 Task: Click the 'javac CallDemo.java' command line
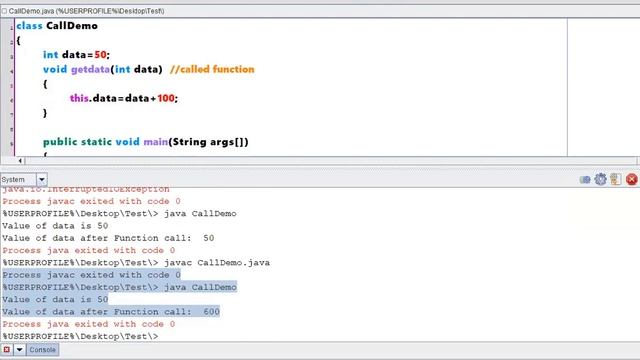point(136,262)
